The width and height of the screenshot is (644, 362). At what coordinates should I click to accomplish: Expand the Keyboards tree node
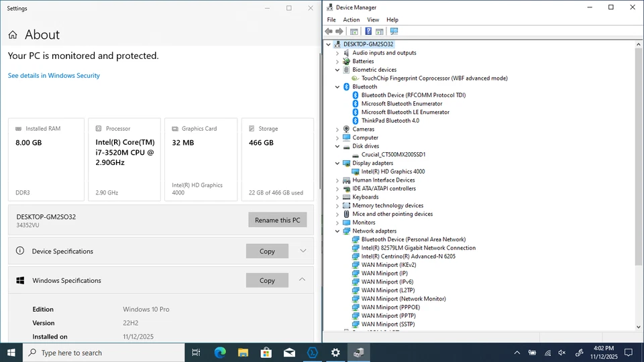[x=337, y=197]
